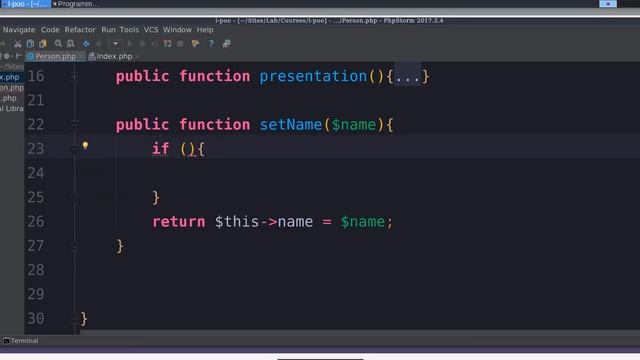Click the 'presentation' function name

(x=313, y=76)
